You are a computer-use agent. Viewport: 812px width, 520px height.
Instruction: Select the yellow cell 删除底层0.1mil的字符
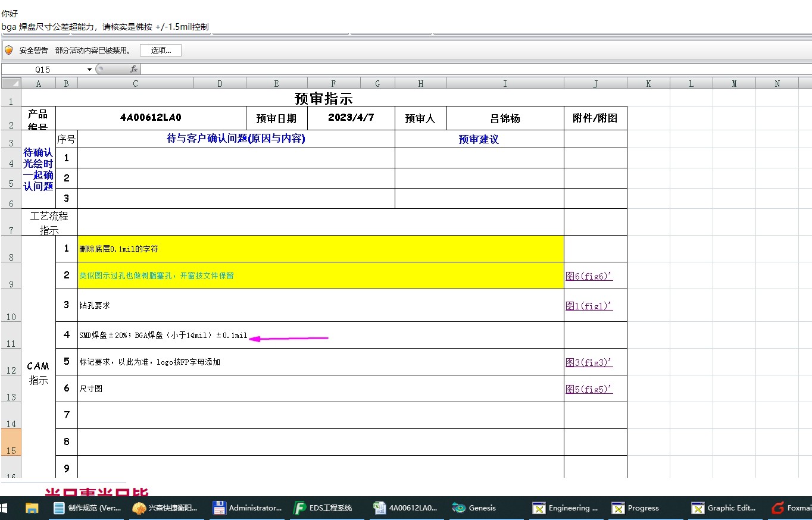(x=321, y=249)
